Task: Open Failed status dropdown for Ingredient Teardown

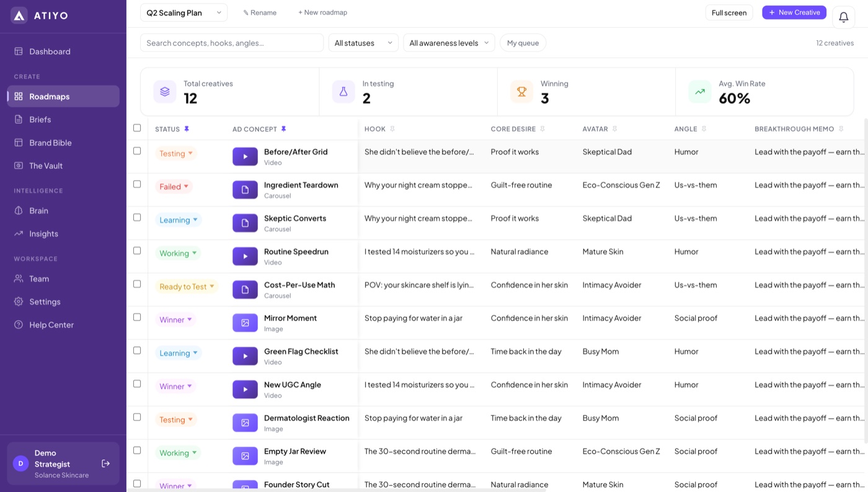Action: click(174, 187)
